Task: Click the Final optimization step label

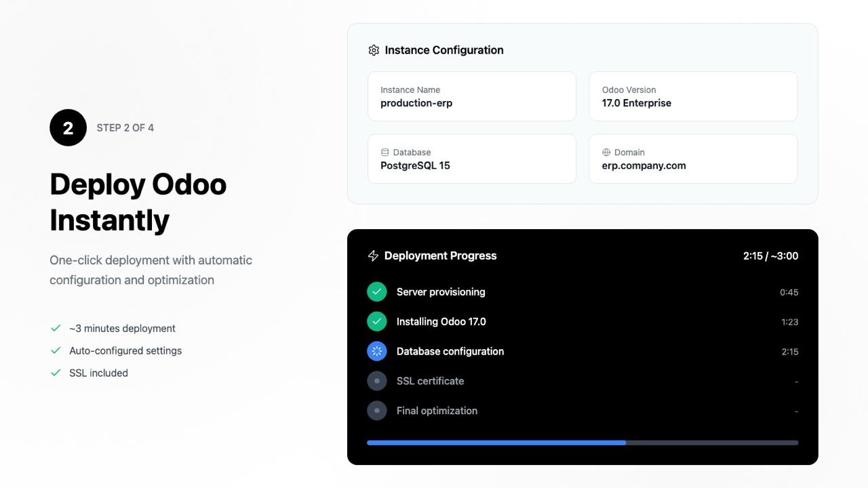Action: [x=437, y=411]
